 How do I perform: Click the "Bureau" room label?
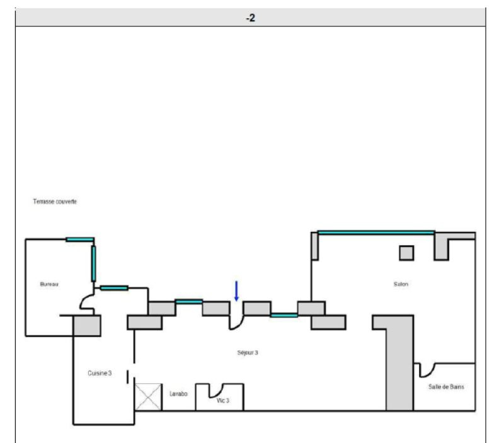49,285
